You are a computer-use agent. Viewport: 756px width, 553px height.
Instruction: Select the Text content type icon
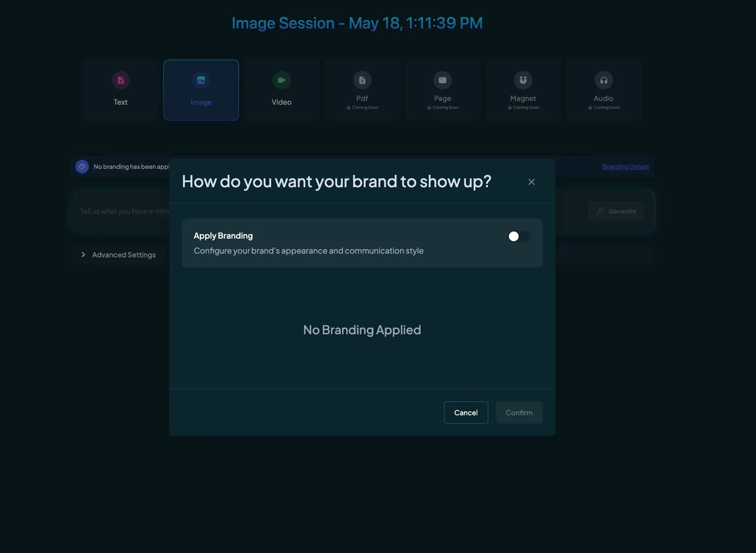coord(120,80)
